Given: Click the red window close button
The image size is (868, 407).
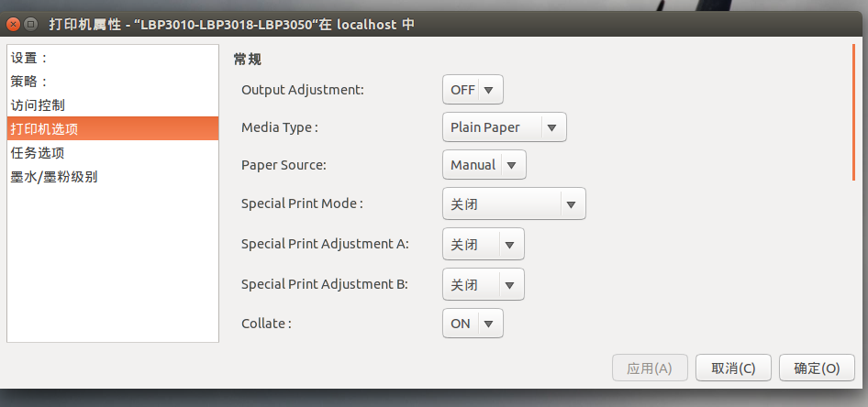Looking at the screenshot, I should tap(13, 25).
